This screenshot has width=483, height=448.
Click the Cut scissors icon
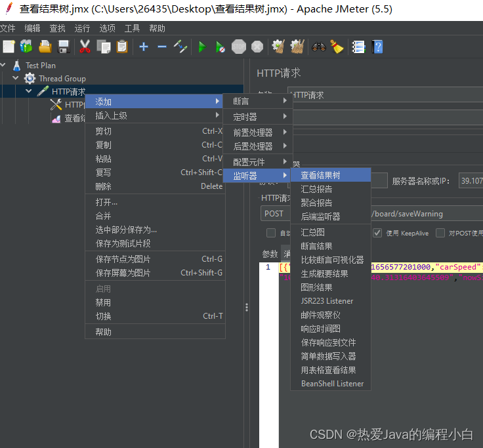tap(85, 47)
